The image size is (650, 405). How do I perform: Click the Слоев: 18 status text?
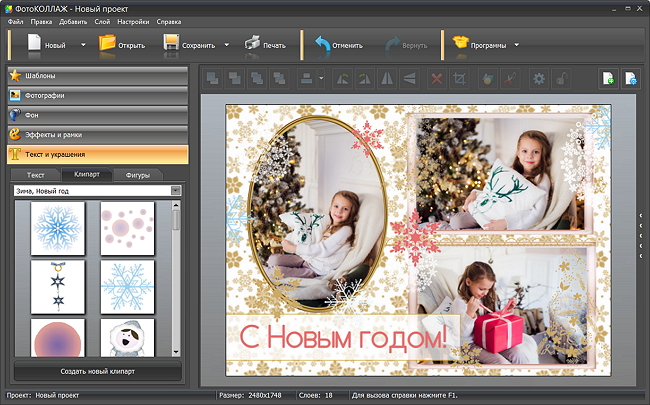coord(315,395)
